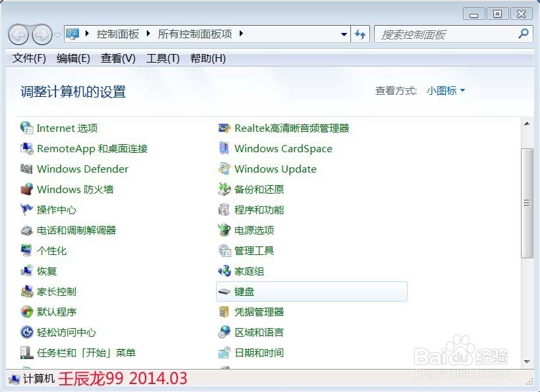Viewport: 540px width, 392px height.
Task: Click the Windows CardSpace icon
Action: point(224,148)
